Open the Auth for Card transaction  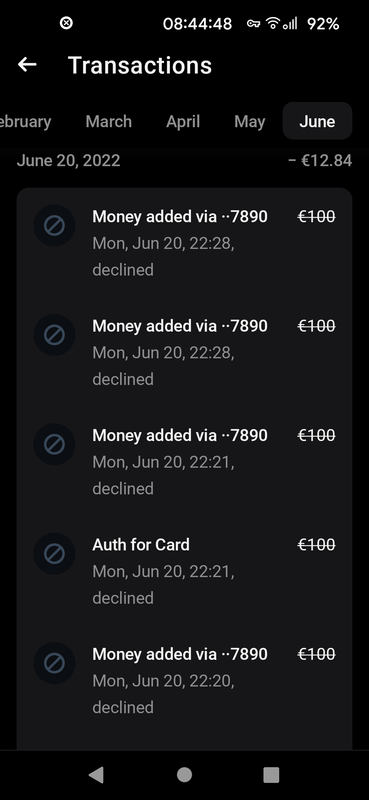point(184,571)
